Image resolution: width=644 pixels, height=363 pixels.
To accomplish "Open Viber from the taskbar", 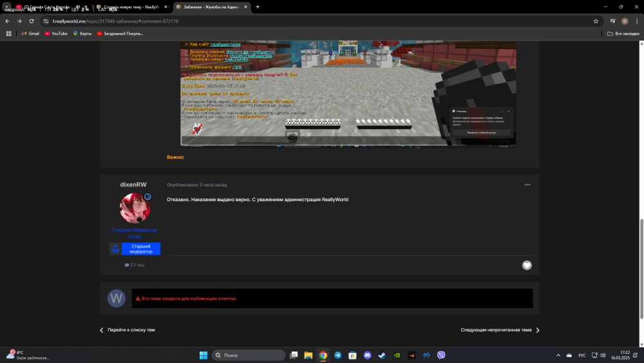I will [x=441, y=355].
